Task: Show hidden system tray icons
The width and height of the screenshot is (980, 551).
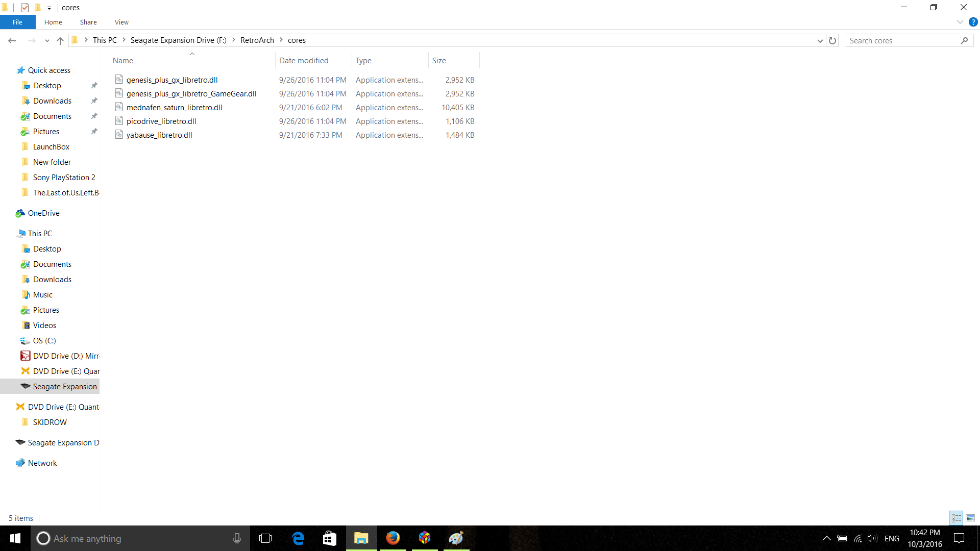Action: [x=827, y=538]
